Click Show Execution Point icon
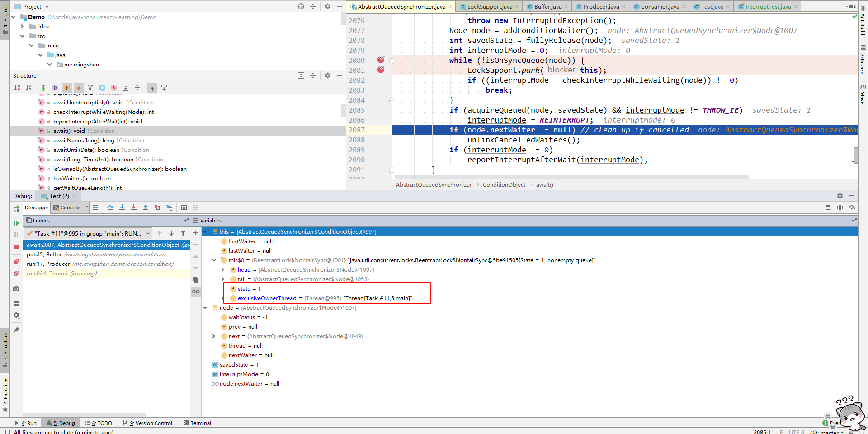The width and height of the screenshot is (868, 434). coord(95,208)
